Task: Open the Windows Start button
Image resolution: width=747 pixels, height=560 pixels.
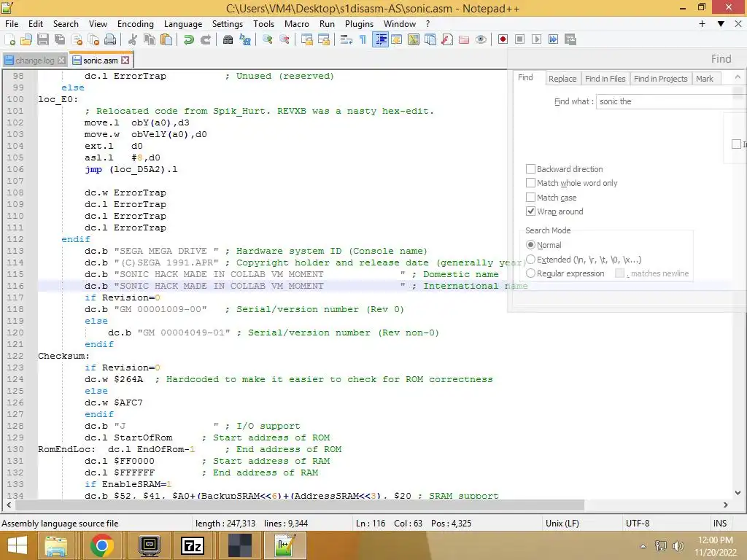Action: [18, 545]
